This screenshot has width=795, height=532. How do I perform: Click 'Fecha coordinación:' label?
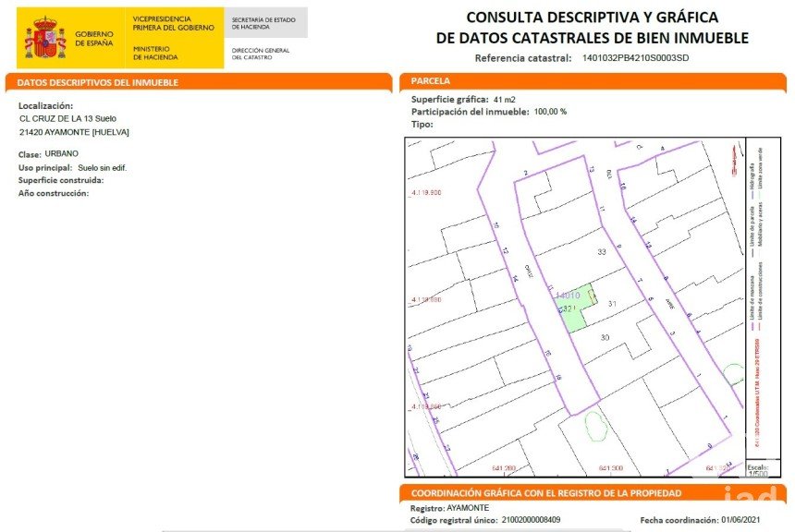click(x=679, y=520)
